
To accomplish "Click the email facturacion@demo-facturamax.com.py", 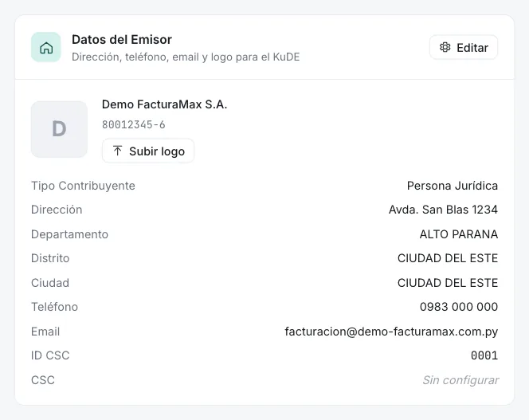I will (x=391, y=332).
